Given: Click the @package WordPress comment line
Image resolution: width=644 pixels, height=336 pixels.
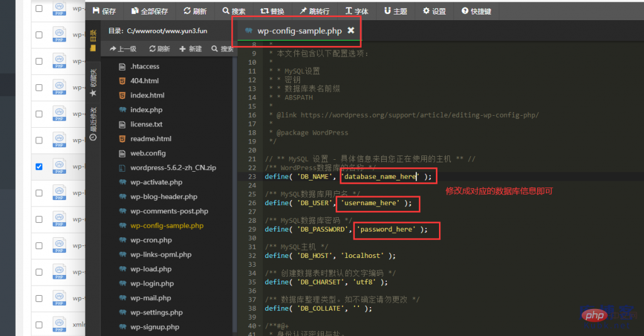Looking at the screenshot, I should (308, 133).
